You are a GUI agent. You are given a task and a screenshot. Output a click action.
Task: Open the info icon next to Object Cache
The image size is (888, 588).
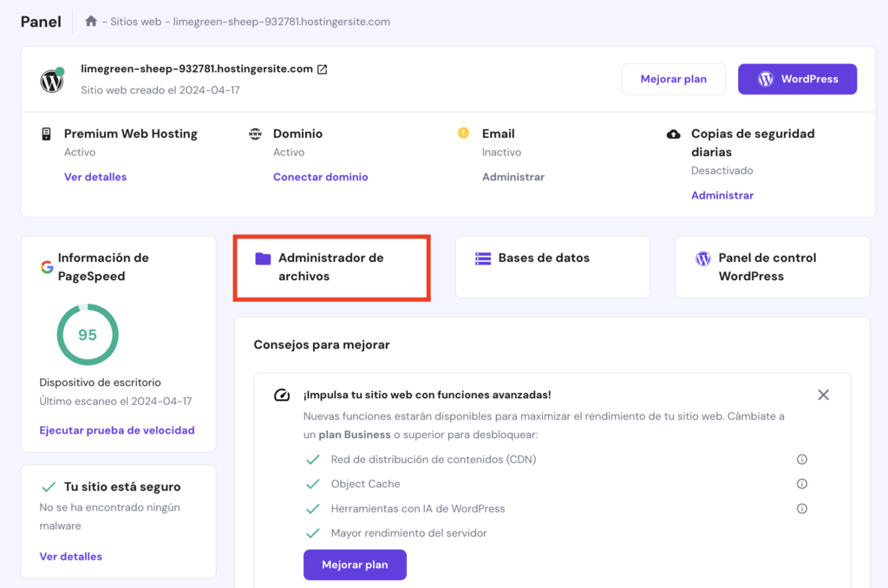(802, 483)
